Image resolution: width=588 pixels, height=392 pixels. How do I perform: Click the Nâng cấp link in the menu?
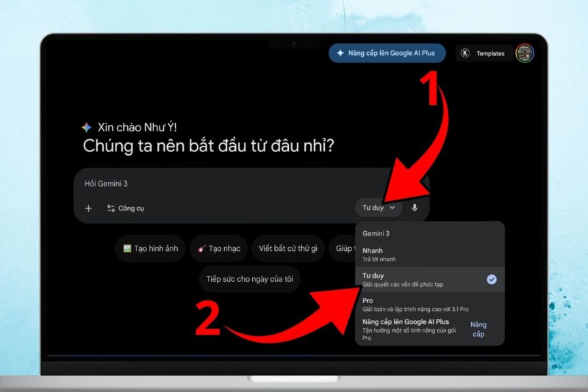click(x=478, y=329)
